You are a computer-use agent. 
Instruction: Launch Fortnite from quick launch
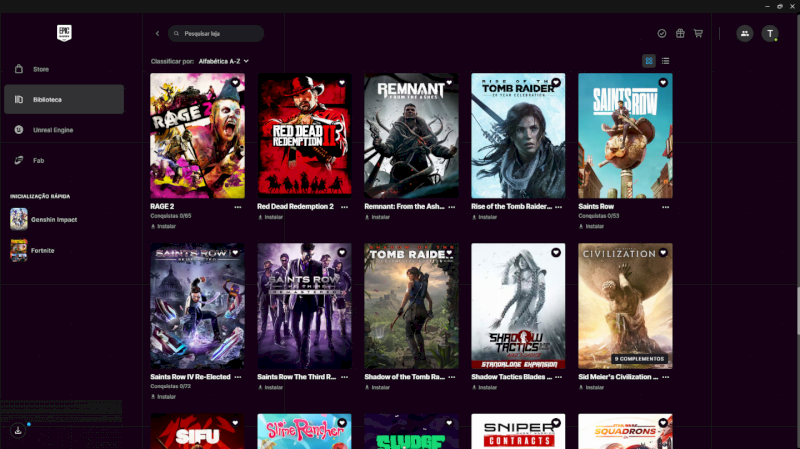(x=32, y=251)
